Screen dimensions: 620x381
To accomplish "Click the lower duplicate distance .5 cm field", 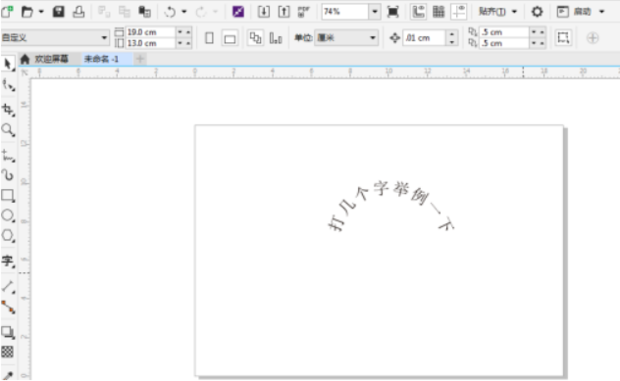I will [x=504, y=43].
